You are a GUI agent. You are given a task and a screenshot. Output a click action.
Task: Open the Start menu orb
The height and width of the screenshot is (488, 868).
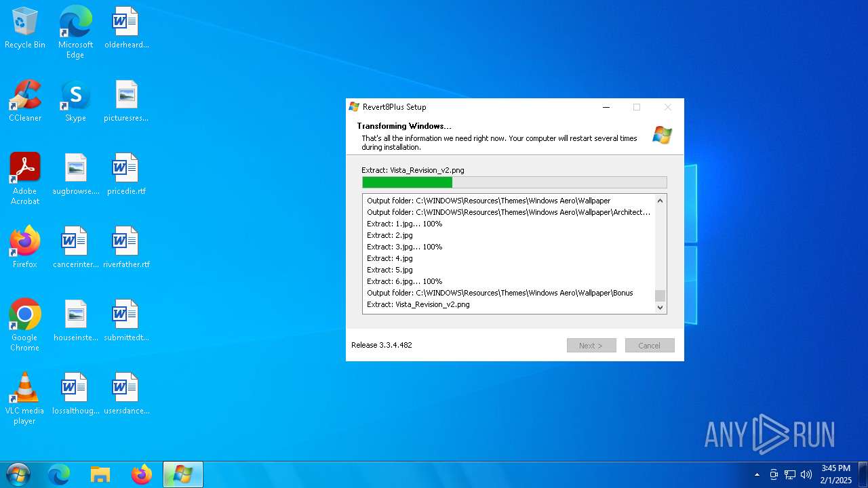[18, 474]
